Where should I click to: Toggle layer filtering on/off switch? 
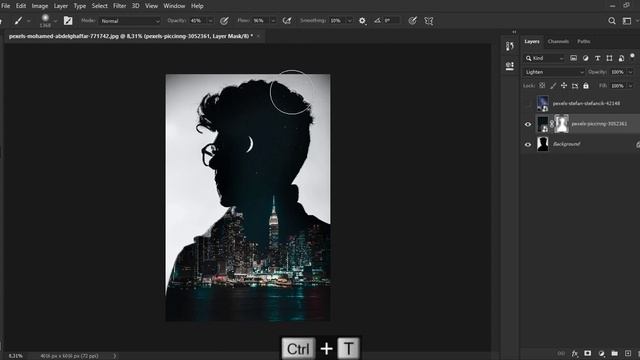tap(632, 56)
